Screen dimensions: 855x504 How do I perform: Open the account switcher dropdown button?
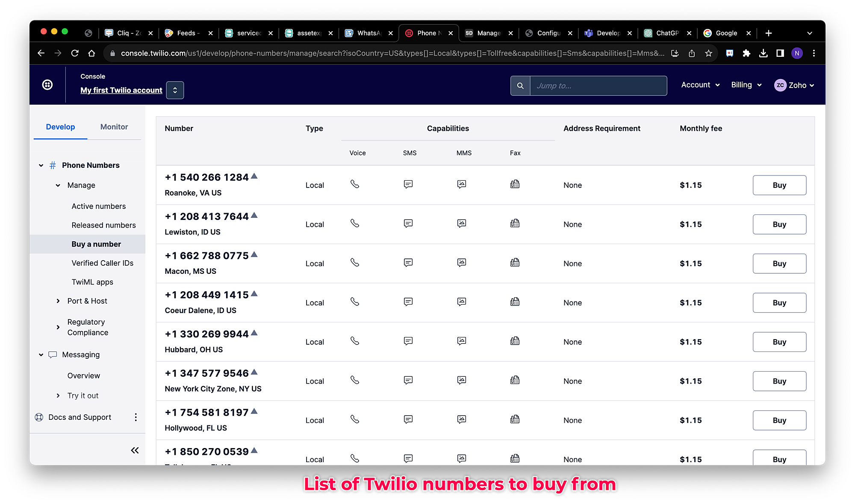pyautogui.click(x=175, y=90)
